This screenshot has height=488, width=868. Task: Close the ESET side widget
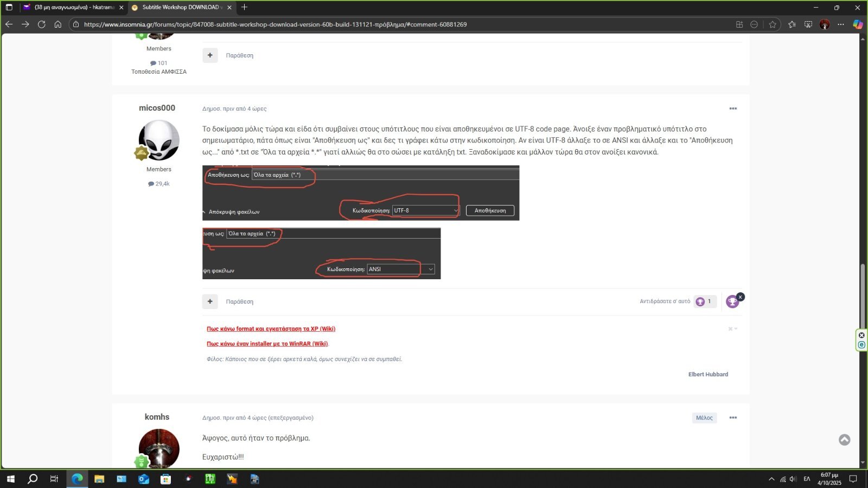point(861,335)
